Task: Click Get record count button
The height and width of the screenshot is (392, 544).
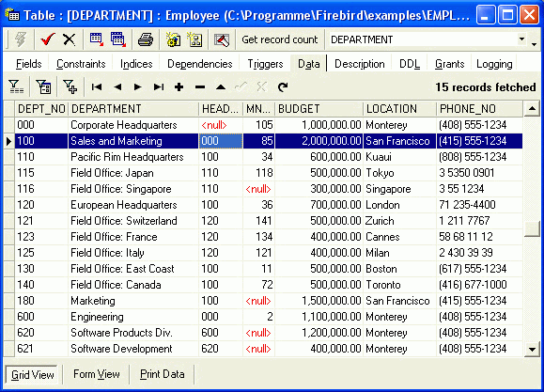Action: 280,39
